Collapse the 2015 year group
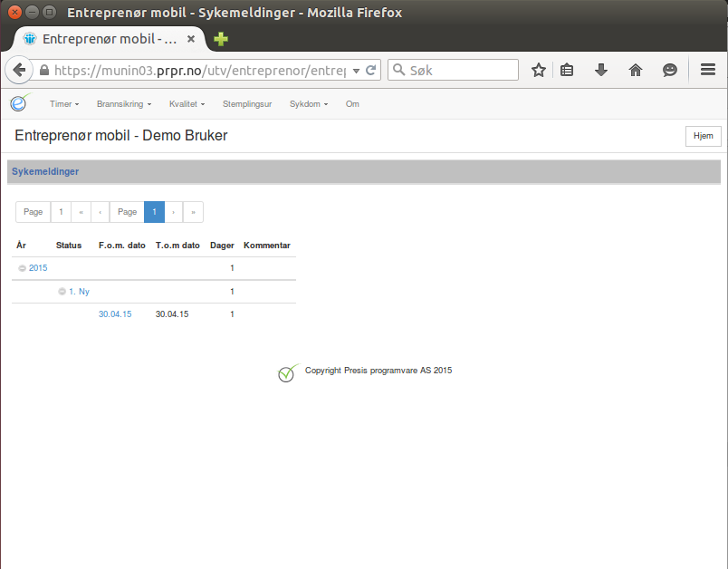The height and width of the screenshot is (569, 728). point(22,268)
